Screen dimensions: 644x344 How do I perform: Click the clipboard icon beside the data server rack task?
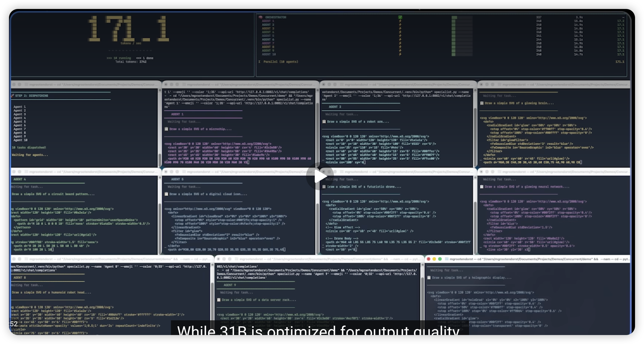point(219,300)
